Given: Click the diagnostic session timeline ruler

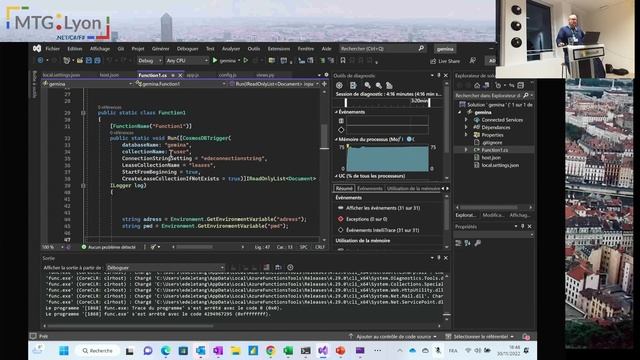Looking at the screenshot, I should point(387,102).
